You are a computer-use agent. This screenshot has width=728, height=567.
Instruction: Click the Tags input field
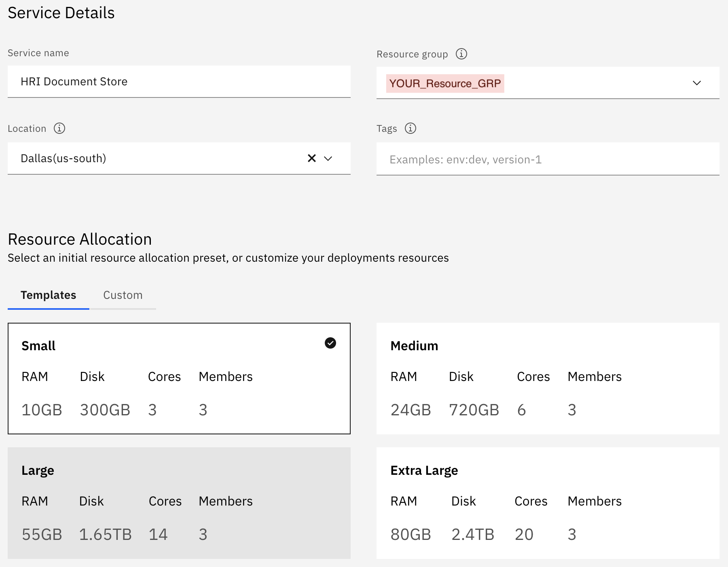pos(548,159)
